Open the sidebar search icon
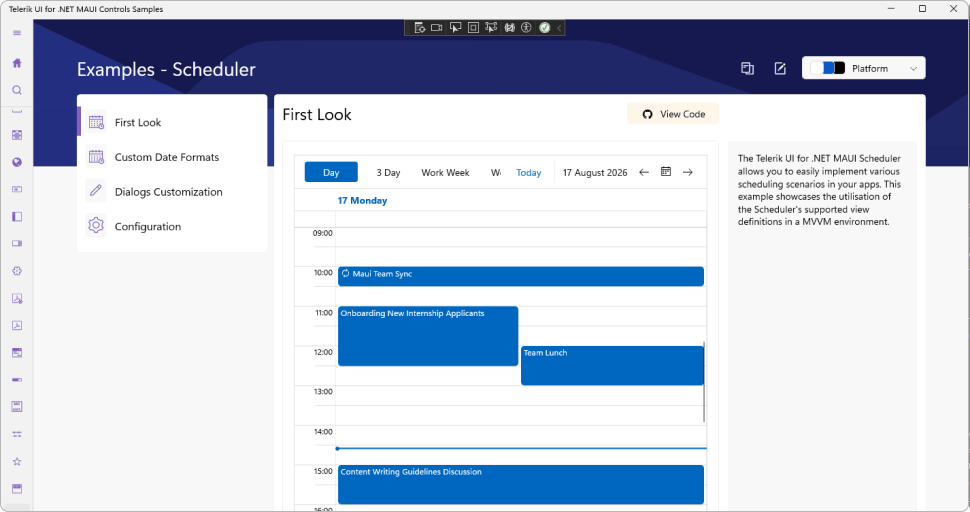Image resolution: width=970 pixels, height=512 pixels. [17, 90]
